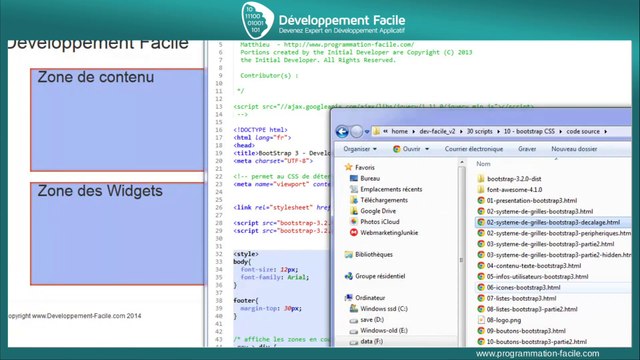Select Groupe résidentiel in navigation pane
Viewport: 640px width, 360px height.
pyautogui.click(x=375, y=276)
